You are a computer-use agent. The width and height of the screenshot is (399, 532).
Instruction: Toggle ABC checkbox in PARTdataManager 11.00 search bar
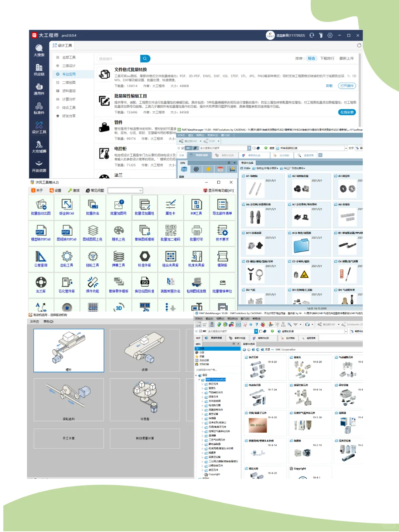[183, 148]
